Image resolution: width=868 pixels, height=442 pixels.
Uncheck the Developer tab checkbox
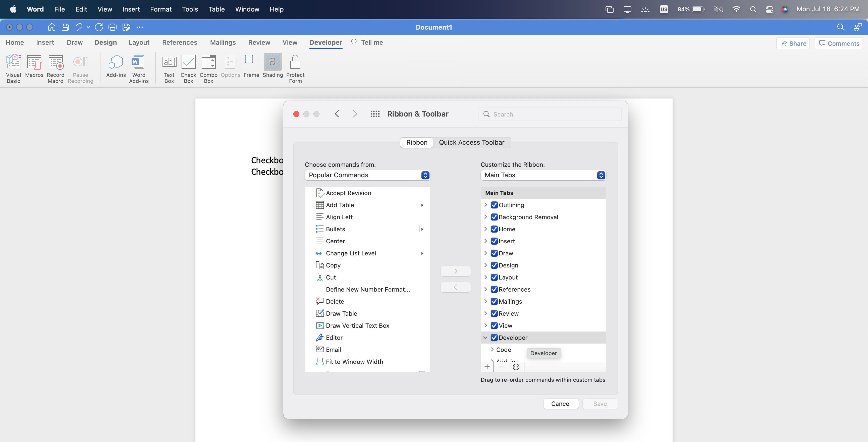(494, 338)
